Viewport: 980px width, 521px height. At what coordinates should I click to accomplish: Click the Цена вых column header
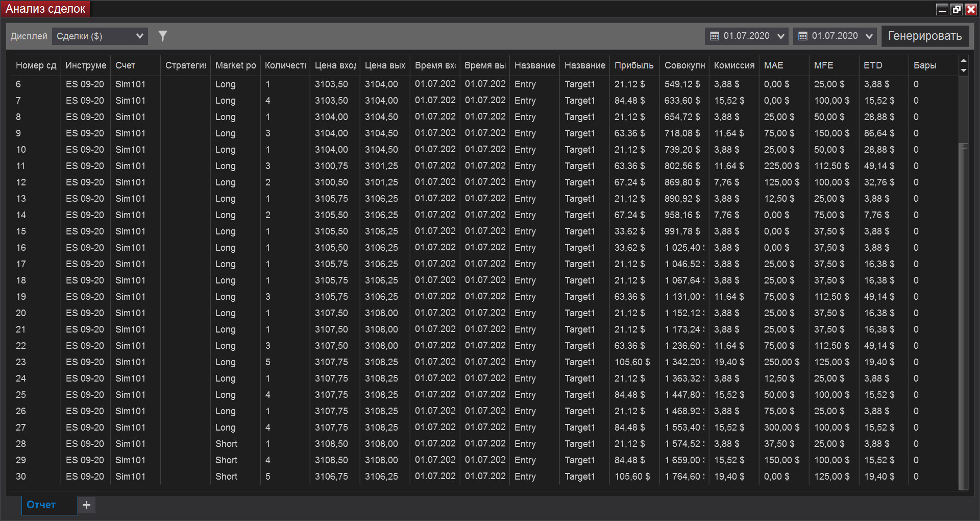[x=385, y=65]
